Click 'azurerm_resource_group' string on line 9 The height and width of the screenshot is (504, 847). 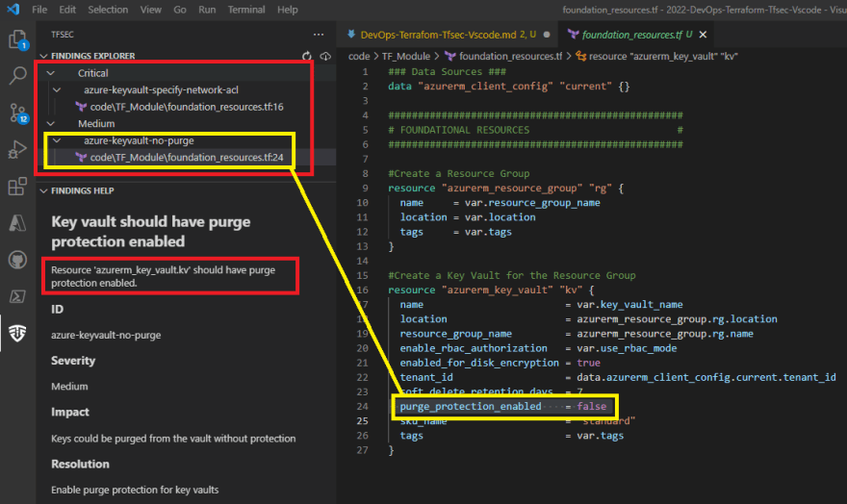512,188
